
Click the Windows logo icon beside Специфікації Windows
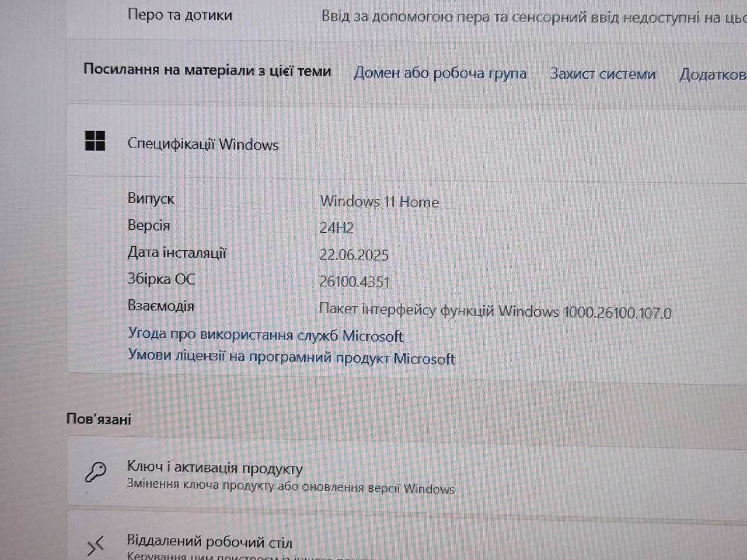(95, 141)
